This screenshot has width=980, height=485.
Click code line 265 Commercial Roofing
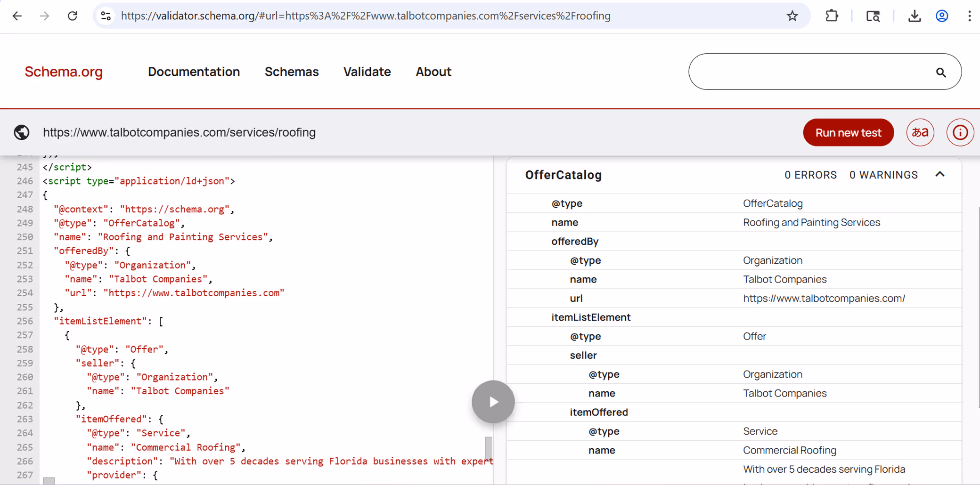[x=166, y=447]
